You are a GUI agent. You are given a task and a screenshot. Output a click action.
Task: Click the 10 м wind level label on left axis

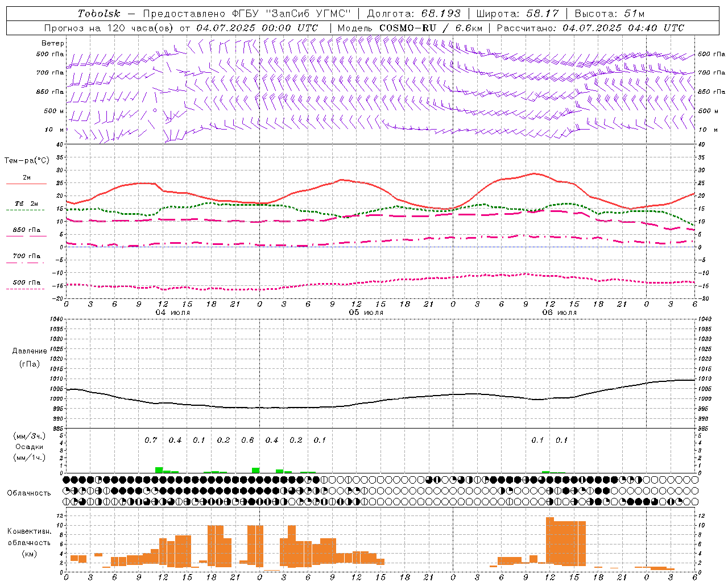pyautogui.click(x=55, y=130)
